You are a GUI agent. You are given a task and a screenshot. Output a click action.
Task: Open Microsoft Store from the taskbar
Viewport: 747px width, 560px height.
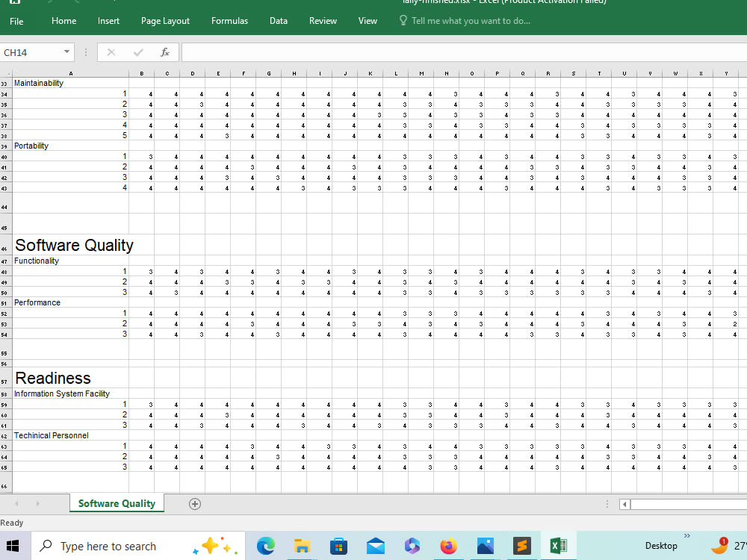[x=338, y=546]
